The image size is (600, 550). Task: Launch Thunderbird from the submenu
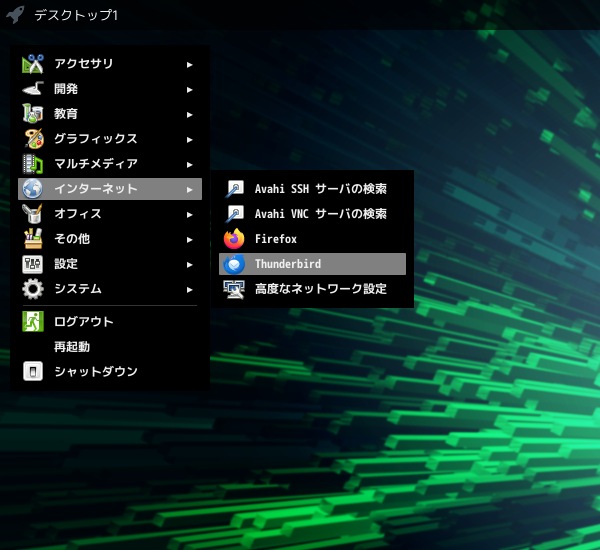click(312, 264)
